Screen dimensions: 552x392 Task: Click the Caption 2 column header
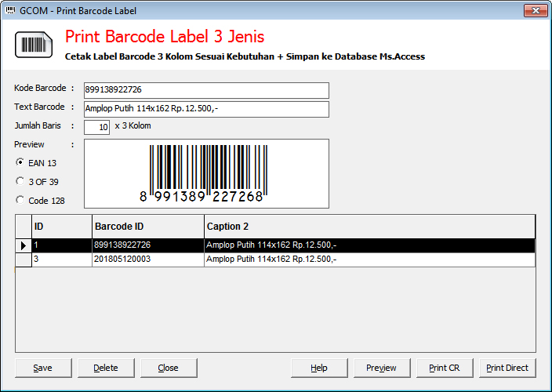coord(369,227)
